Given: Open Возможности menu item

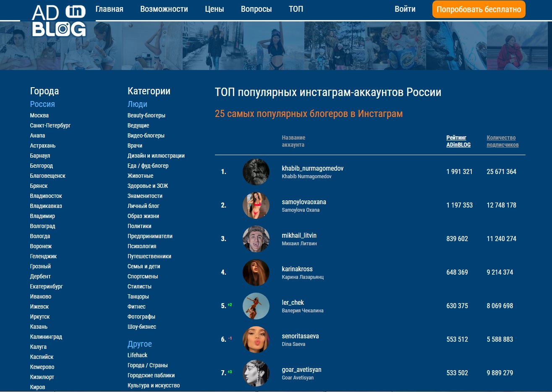Looking at the screenshot, I should tap(164, 9).
